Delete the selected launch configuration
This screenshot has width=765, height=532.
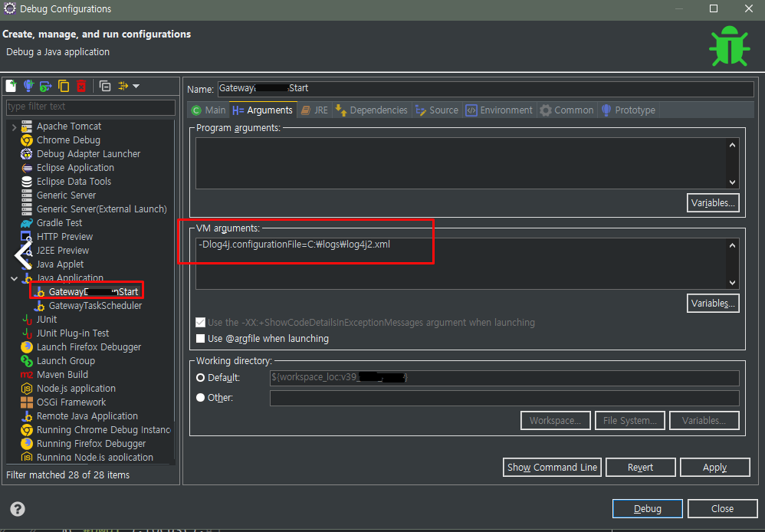[81, 86]
